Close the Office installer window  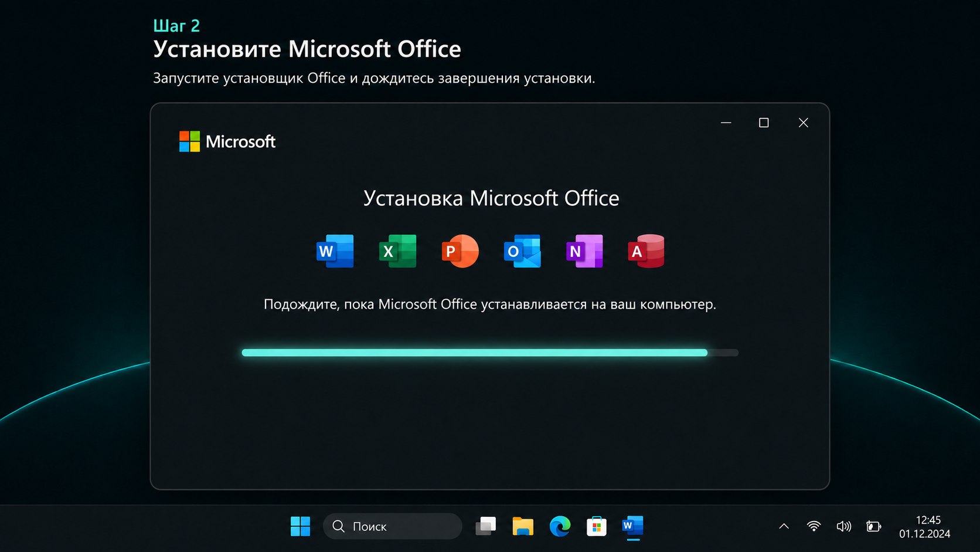tap(804, 123)
